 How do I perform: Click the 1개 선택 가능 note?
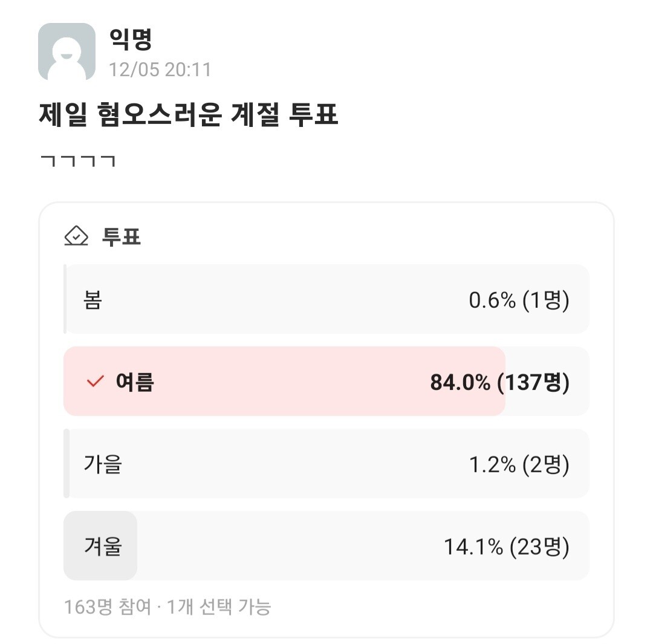pyautogui.click(x=219, y=607)
